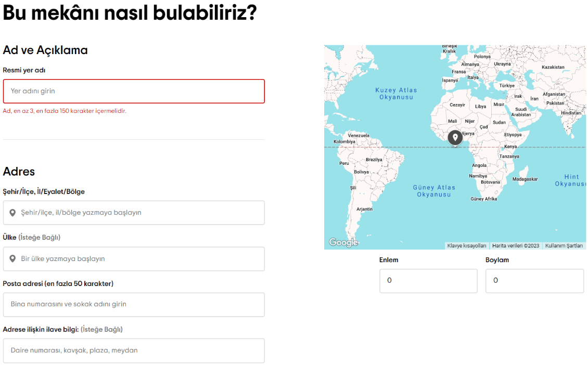Click 'Harita verileri ©2023' text
This screenshot has width=588, height=365.
point(516,246)
